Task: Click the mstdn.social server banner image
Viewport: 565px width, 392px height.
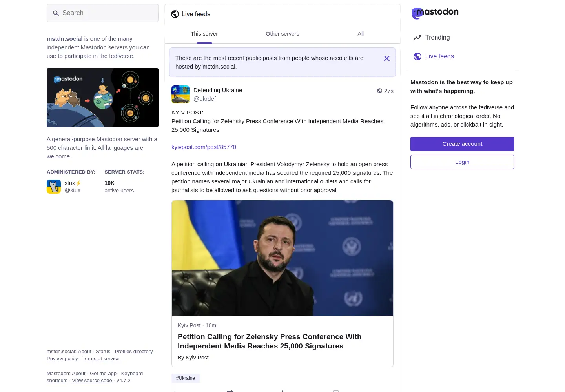Action: click(103, 98)
